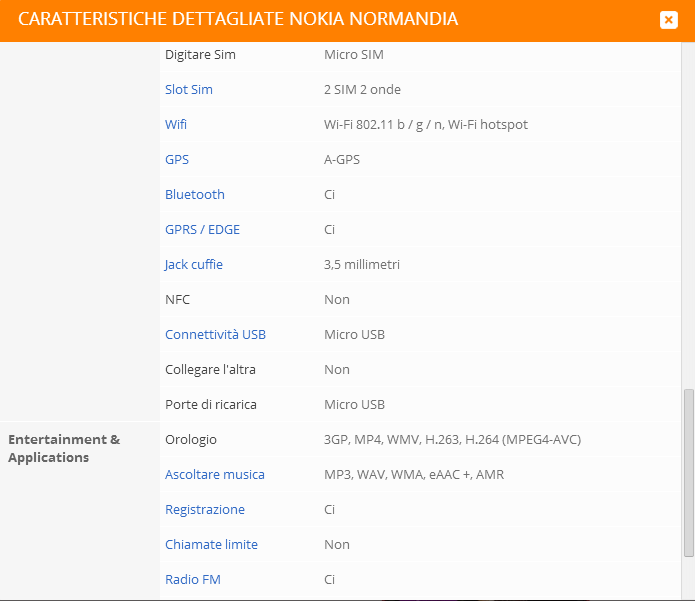The width and height of the screenshot is (695, 601).
Task: Select the Non value in NFC row
Action: coord(337,300)
